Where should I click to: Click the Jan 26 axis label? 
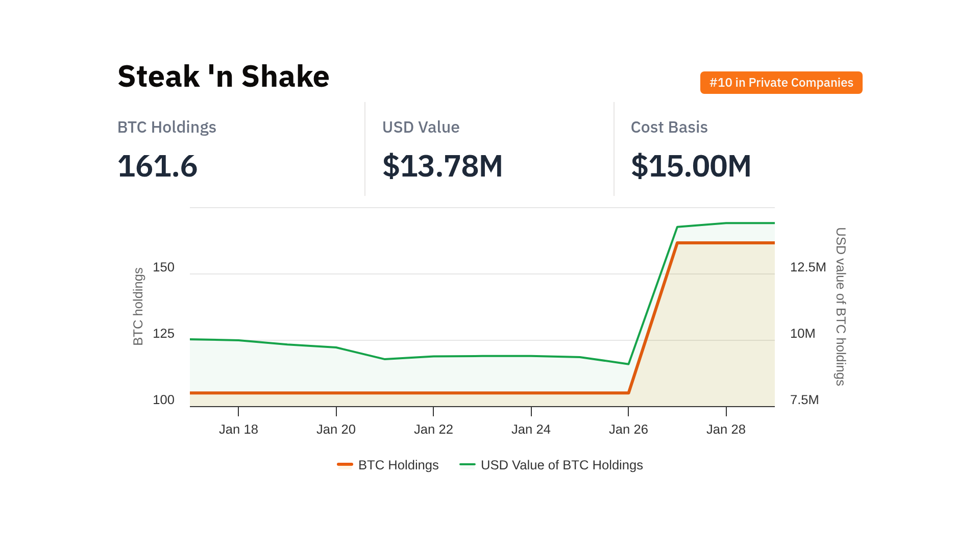(x=628, y=429)
